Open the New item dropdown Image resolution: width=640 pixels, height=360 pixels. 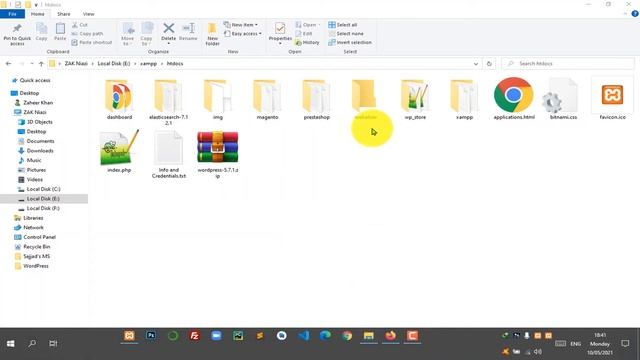pyautogui.click(x=241, y=25)
